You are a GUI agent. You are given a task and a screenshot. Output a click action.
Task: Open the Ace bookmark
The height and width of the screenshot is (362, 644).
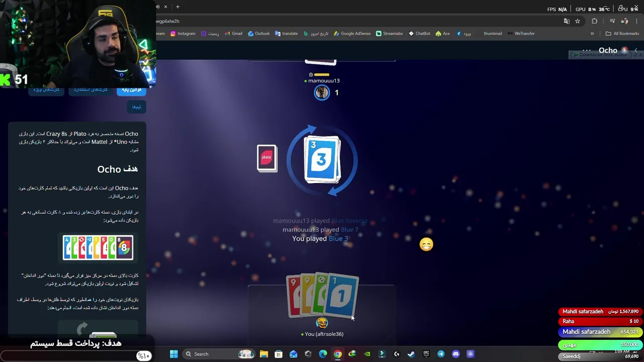[x=443, y=34]
